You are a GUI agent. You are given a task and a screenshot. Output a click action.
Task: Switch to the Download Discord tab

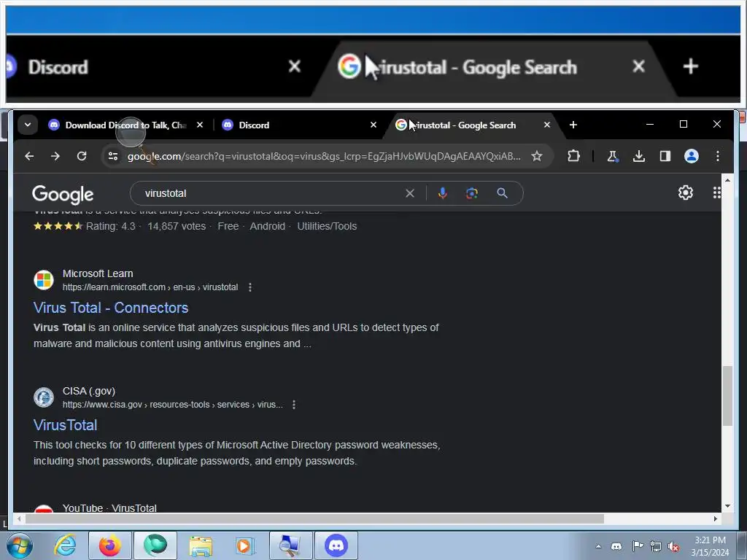125,125
